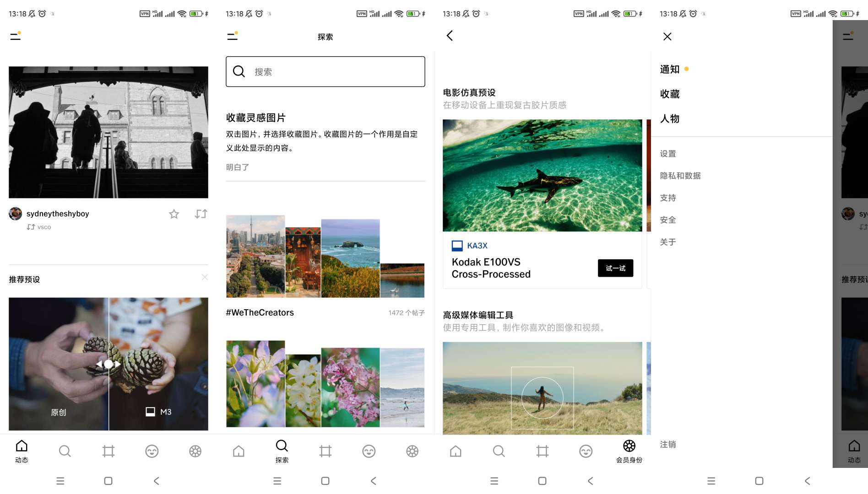Viewport: 868px width, 494px height.
Task: Open sydneytheshyboy's profile avatar
Action: [16, 214]
